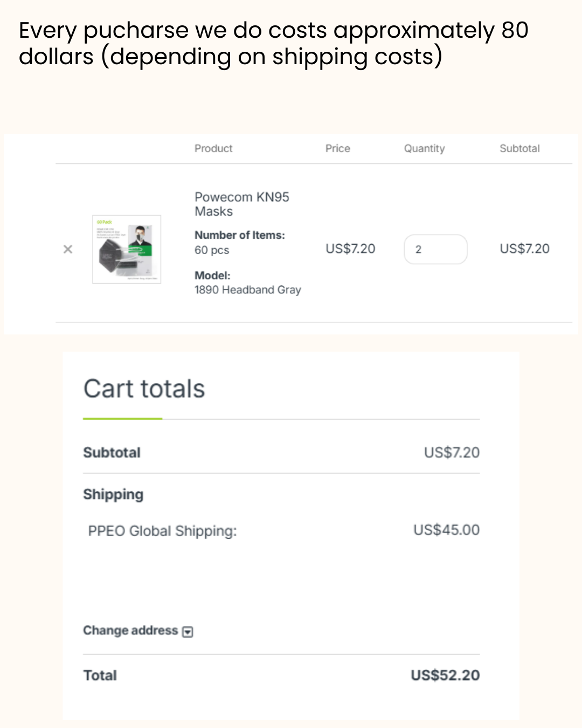Viewport: 582px width, 728px height.
Task: Expand the Change address dropdown arrow icon
Action: [x=188, y=631]
